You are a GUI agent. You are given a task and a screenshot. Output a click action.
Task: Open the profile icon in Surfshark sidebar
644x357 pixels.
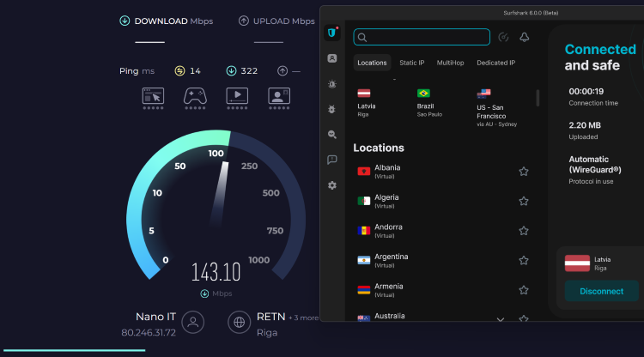331,58
